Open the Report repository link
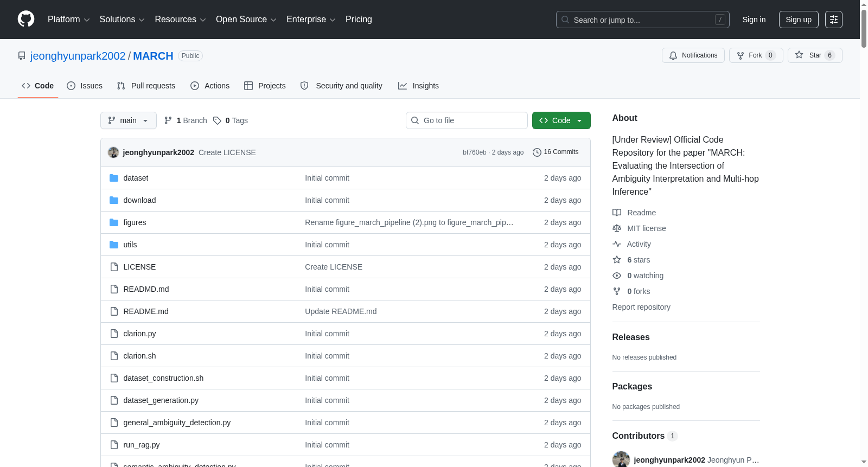 (641, 307)
